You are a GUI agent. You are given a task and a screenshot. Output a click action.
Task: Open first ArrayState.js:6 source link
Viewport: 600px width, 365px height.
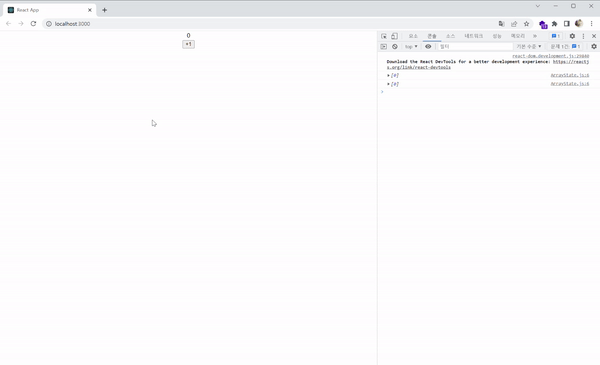click(x=570, y=75)
